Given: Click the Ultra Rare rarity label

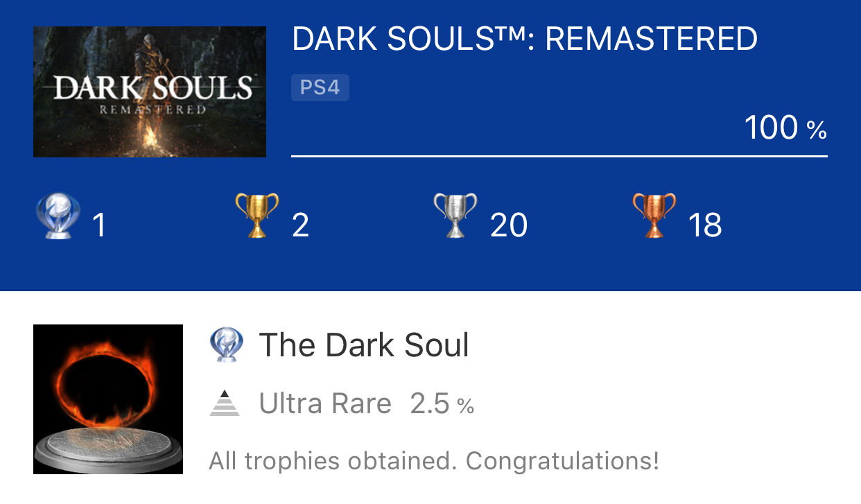Looking at the screenshot, I should coord(325,403).
